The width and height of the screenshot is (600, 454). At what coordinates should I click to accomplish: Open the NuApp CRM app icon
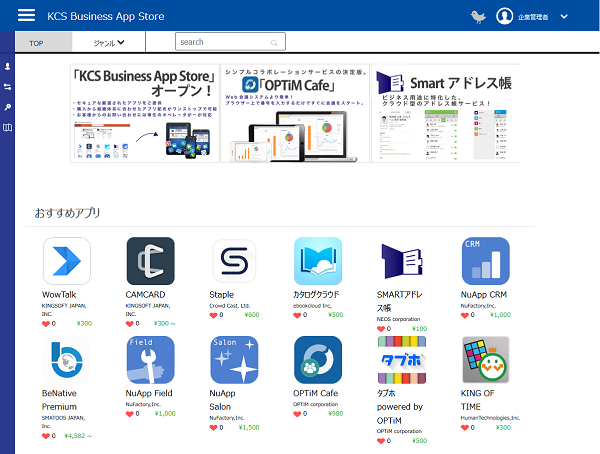(486, 261)
